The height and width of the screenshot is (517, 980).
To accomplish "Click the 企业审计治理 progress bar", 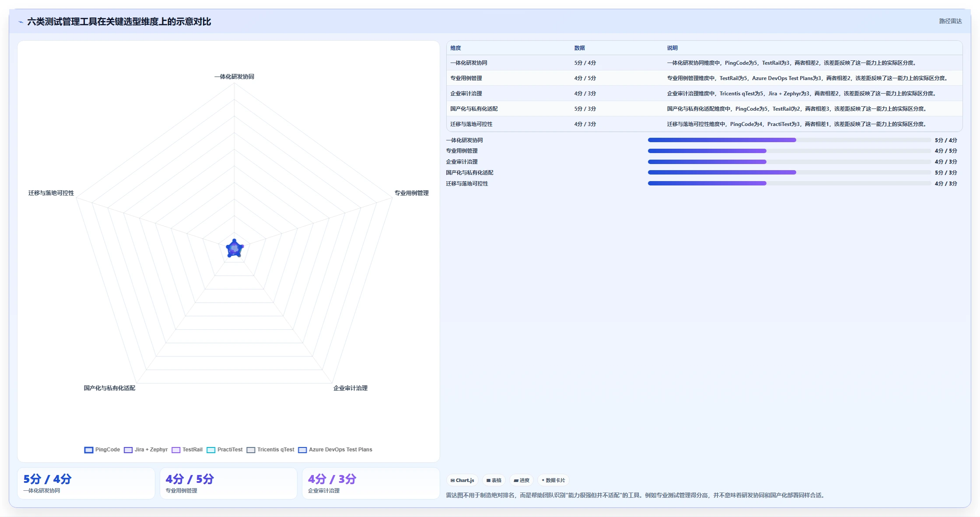I will (x=789, y=162).
